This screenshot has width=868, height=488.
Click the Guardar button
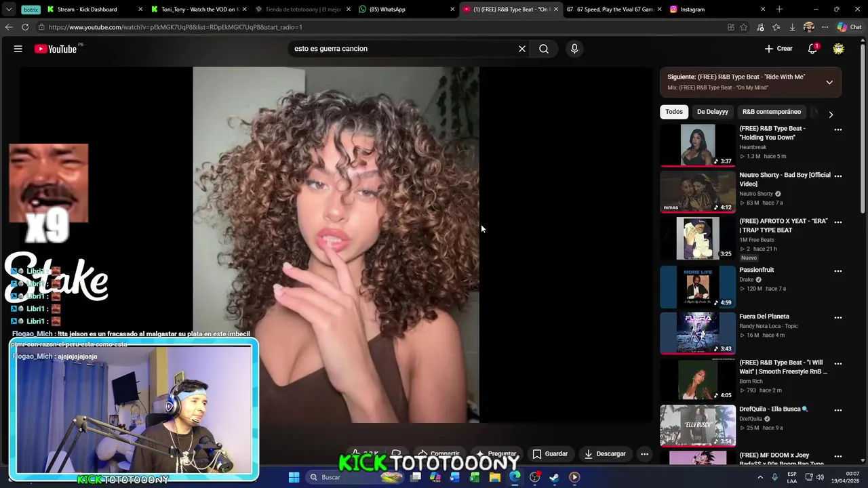(550, 454)
